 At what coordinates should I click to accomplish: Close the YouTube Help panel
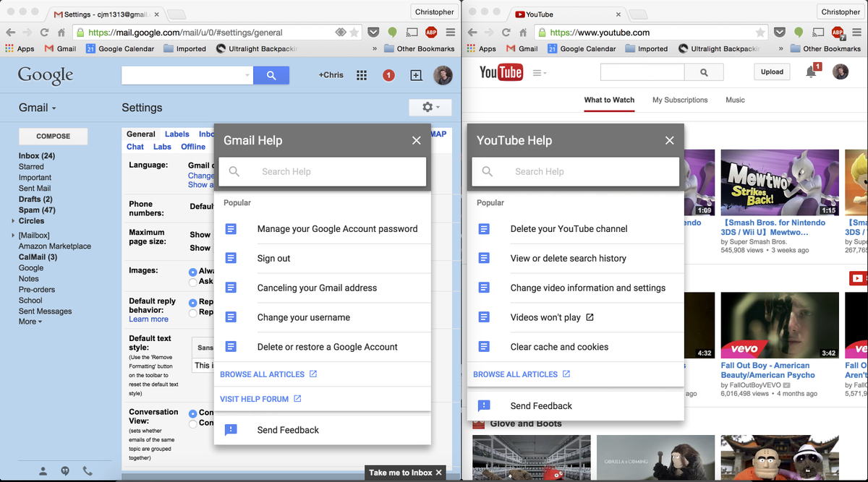[x=670, y=140]
